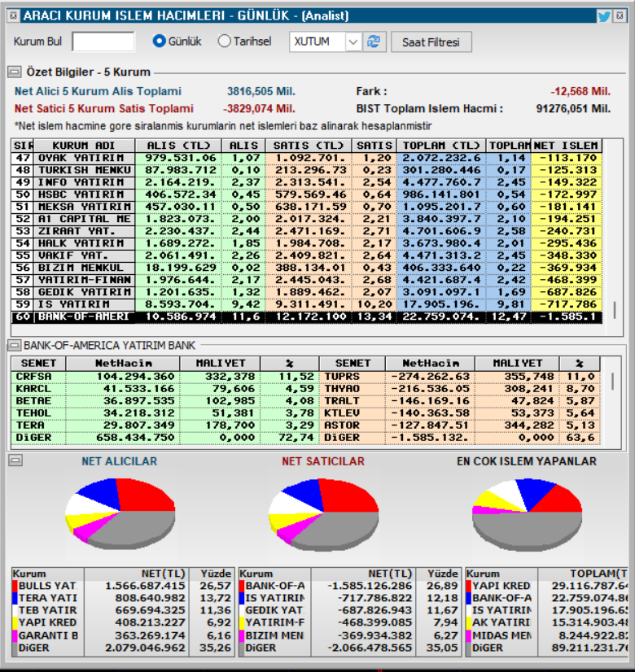The image size is (635, 672).
Task: Sort by ALIS (TL) column header
Action: (x=178, y=146)
